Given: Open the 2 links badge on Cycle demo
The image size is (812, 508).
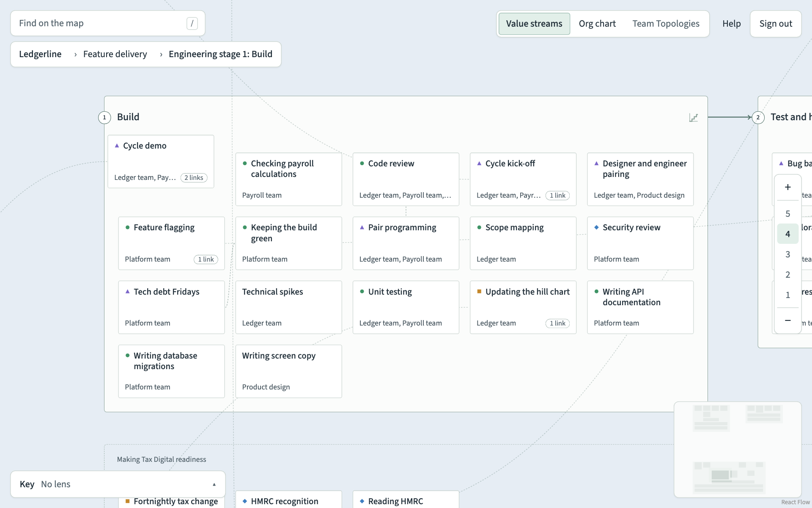Looking at the screenshot, I should [x=194, y=177].
